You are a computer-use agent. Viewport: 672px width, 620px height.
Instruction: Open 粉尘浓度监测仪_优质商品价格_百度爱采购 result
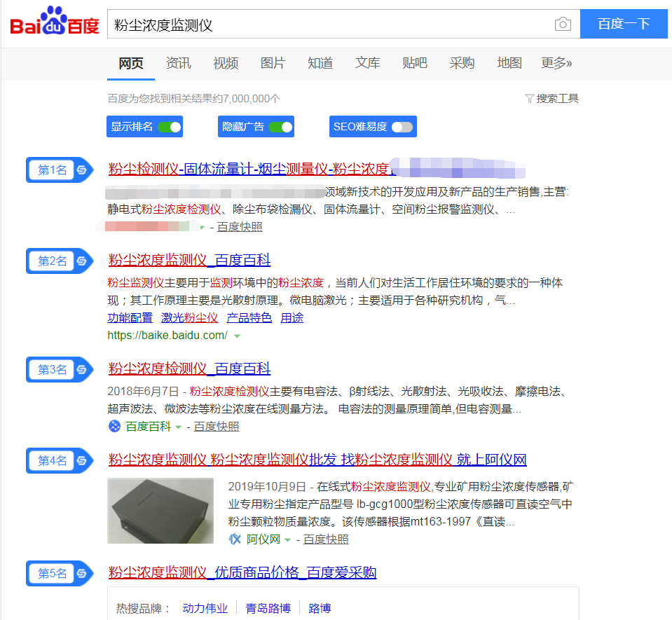242,572
